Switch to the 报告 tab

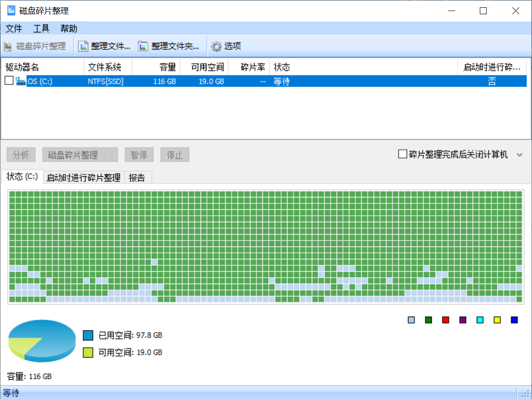coord(137,178)
